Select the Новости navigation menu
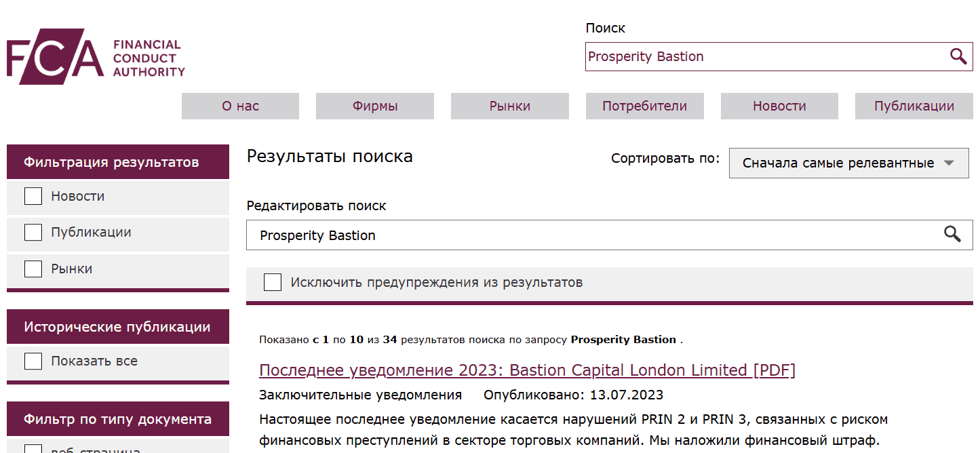This screenshot has width=980, height=453. [x=779, y=106]
